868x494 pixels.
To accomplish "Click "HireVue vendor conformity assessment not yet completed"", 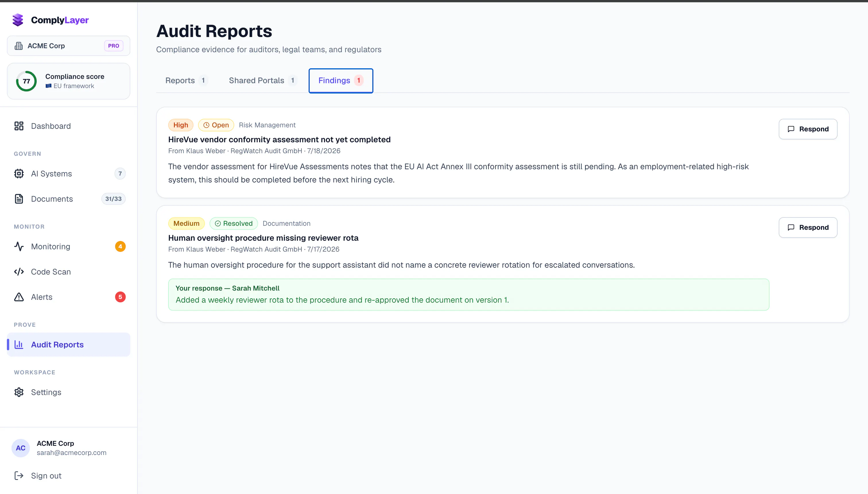I will point(279,139).
